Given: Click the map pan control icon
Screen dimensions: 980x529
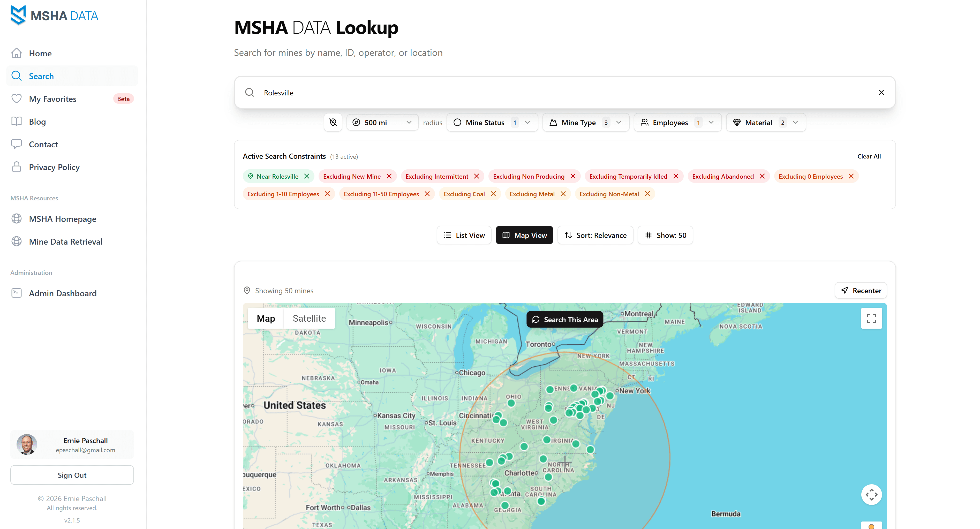Looking at the screenshot, I should tap(871, 494).
